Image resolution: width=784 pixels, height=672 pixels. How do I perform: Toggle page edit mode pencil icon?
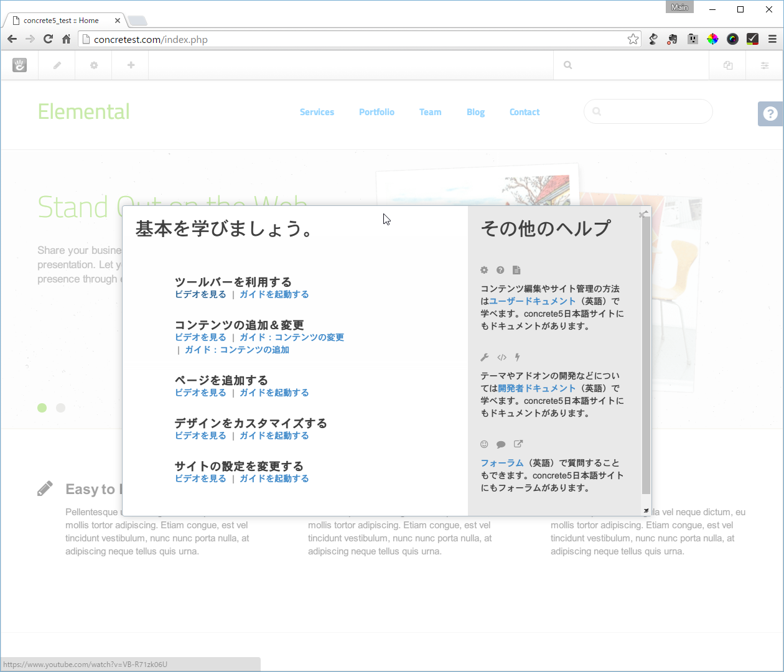point(57,65)
